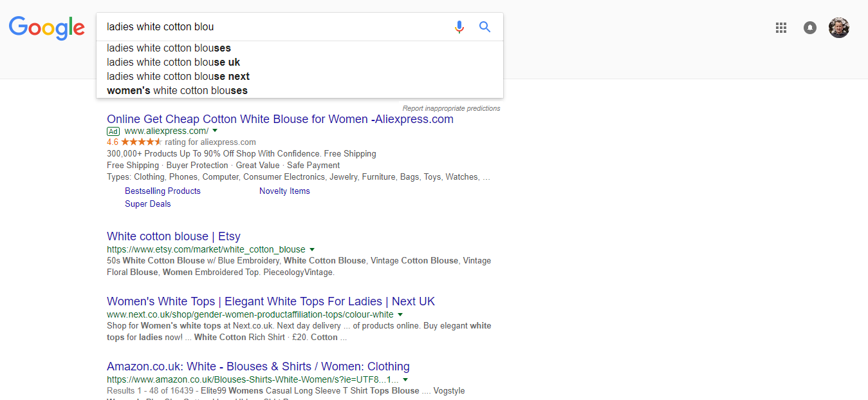The width and height of the screenshot is (868, 400).
Task: Expand dropdown arrow beside Amazon URL
Action: click(405, 379)
